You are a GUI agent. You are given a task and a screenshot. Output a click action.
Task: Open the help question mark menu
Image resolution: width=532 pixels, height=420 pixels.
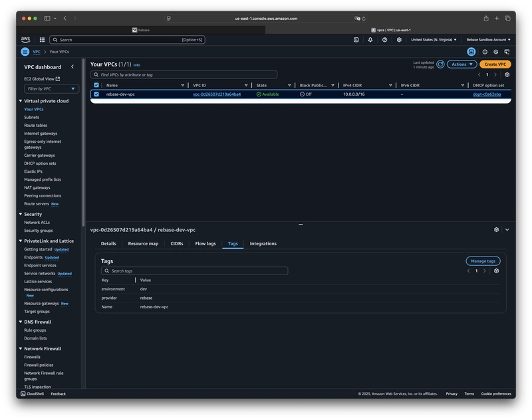pyautogui.click(x=384, y=40)
